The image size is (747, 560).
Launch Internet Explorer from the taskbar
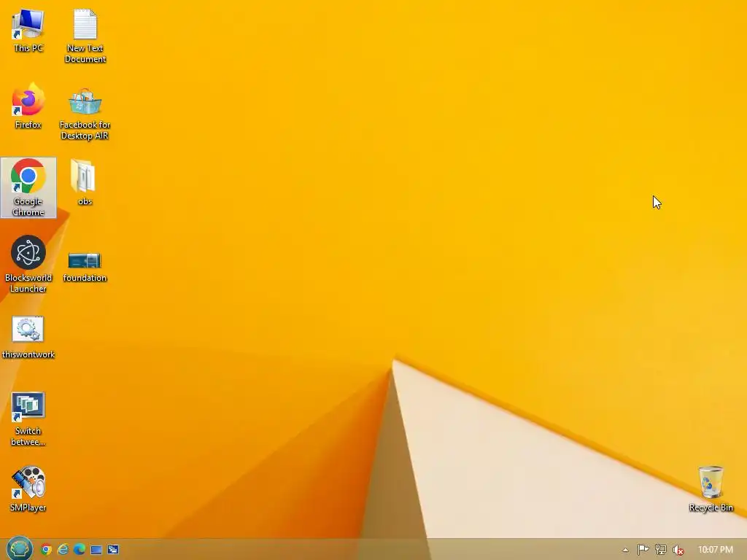coord(63,550)
